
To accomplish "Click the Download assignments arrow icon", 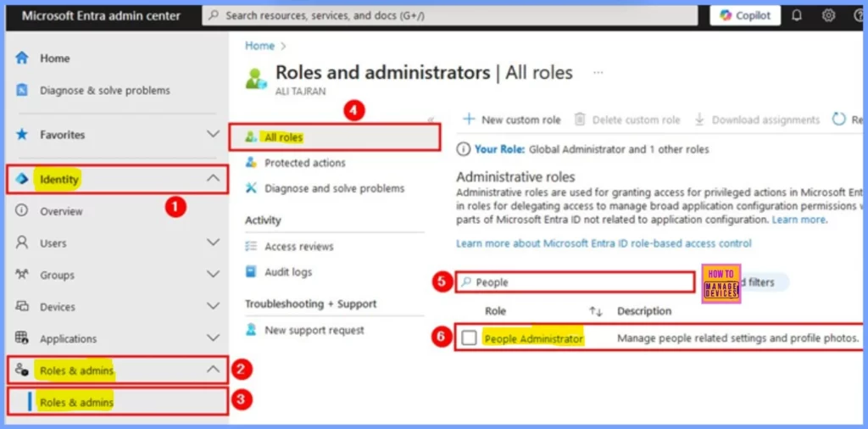I will coord(699,120).
